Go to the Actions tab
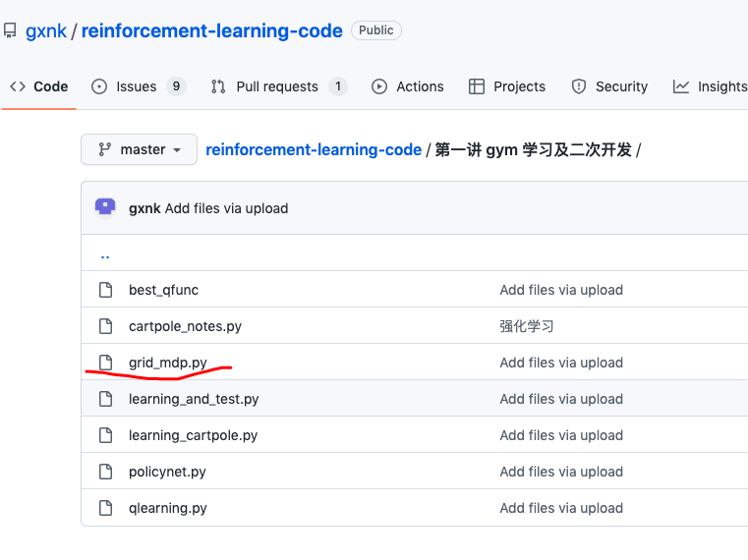 click(x=407, y=86)
